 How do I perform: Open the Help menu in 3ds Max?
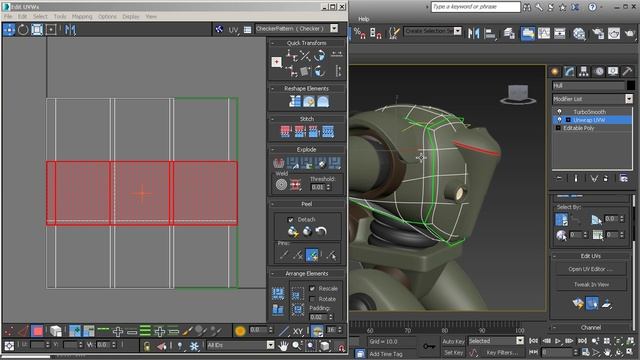point(364,19)
